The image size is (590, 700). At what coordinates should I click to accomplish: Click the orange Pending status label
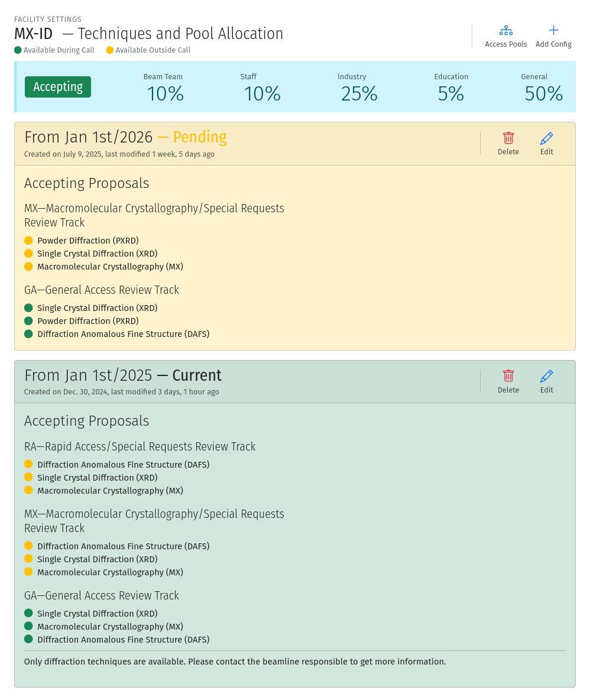(x=200, y=137)
